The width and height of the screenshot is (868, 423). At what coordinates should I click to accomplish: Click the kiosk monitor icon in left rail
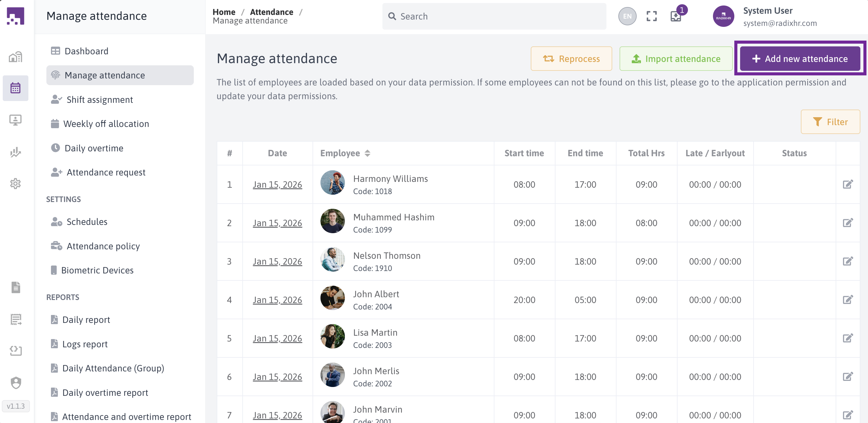tap(16, 120)
